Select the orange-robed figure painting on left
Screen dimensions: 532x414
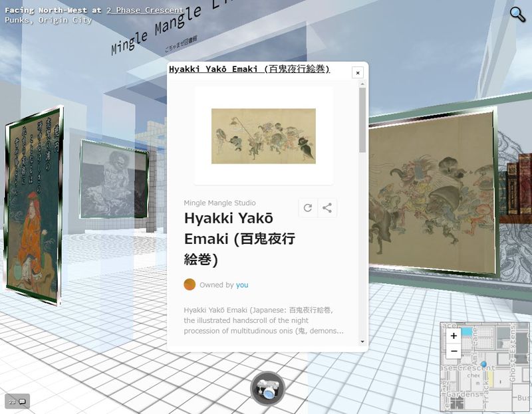coord(33,206)
